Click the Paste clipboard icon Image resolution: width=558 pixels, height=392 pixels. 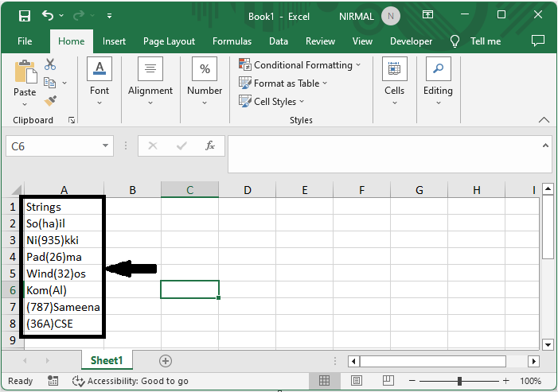click(25, 72)
